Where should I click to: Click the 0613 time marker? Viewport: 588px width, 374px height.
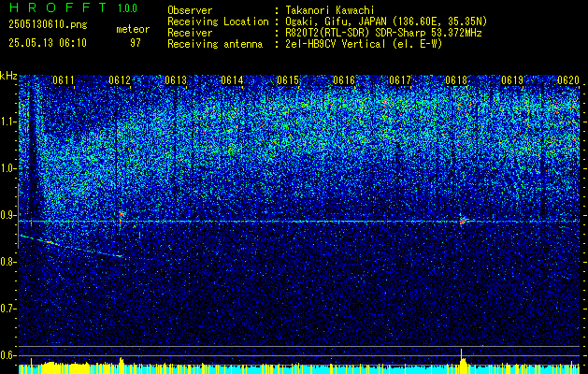(176, 80)
